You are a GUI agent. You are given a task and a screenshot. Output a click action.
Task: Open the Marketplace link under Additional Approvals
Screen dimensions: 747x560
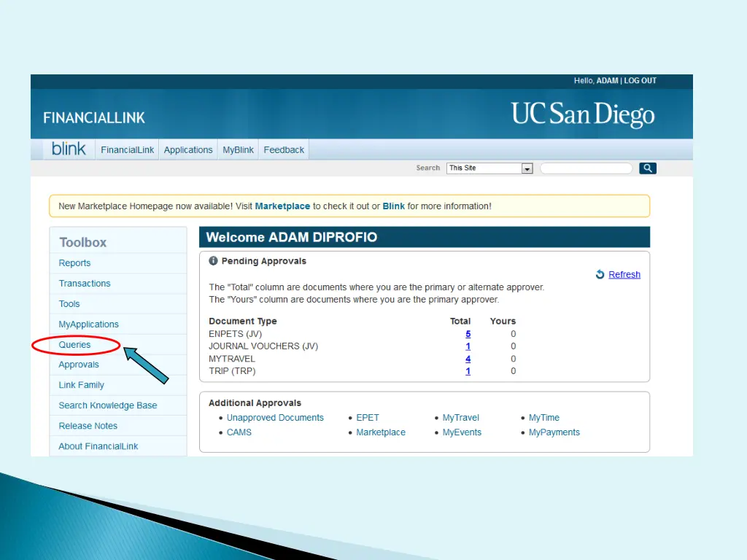pos(381,432)
